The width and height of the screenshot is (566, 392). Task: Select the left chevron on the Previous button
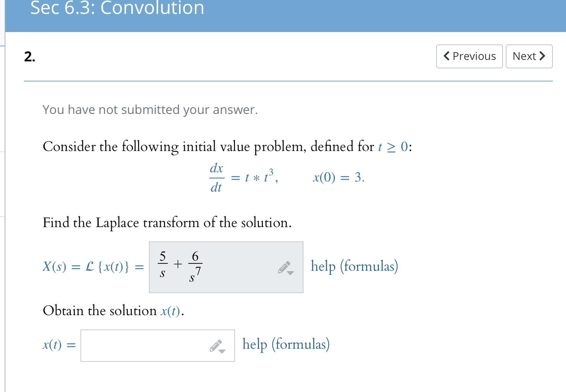pos(446,56)
